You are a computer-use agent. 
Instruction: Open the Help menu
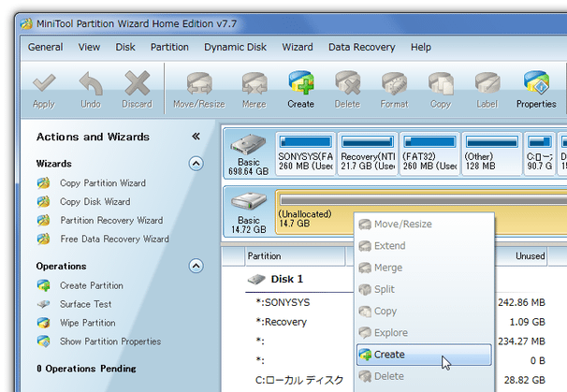(x=421, y=47)
